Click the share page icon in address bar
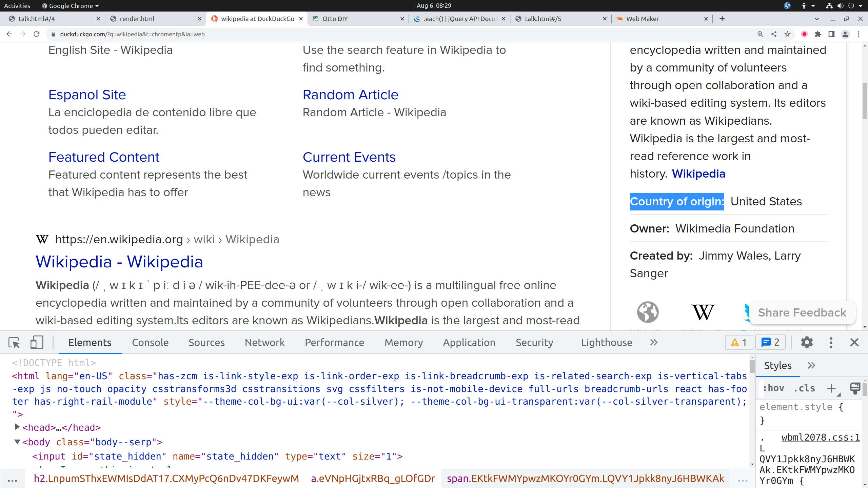 [774, 34]
